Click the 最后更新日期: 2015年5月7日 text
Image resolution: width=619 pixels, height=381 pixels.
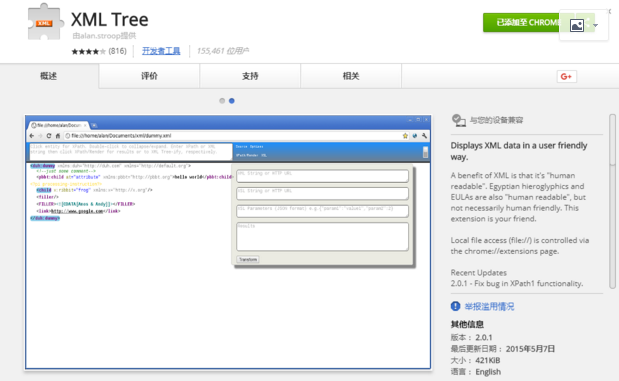click(x=503, y=349)
